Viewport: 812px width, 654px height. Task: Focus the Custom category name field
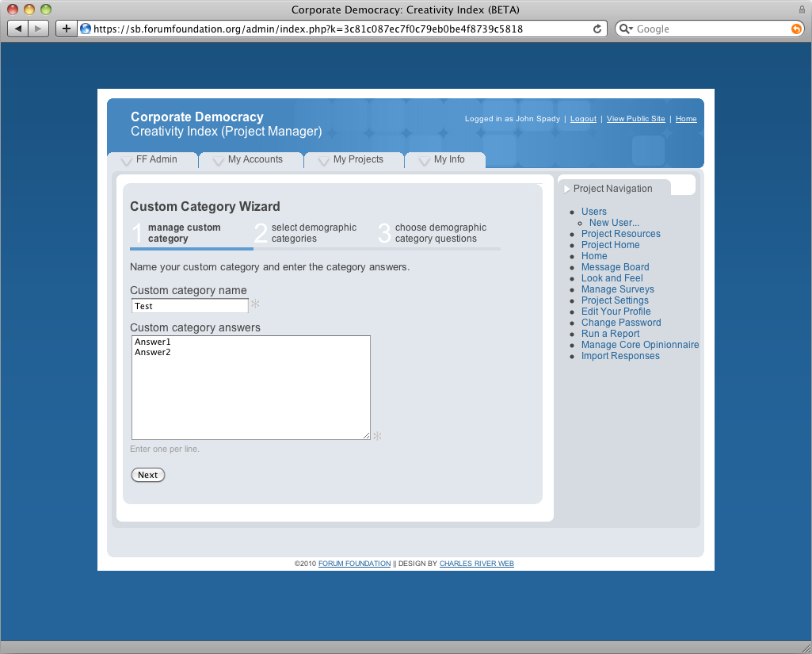tap(189, 306)
